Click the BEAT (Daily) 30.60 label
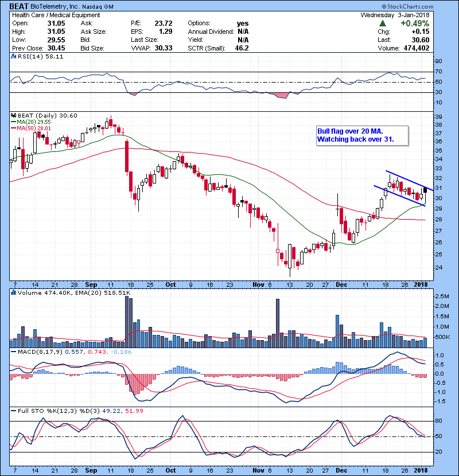Screen dimensions: 459x476 coord(48,115)
